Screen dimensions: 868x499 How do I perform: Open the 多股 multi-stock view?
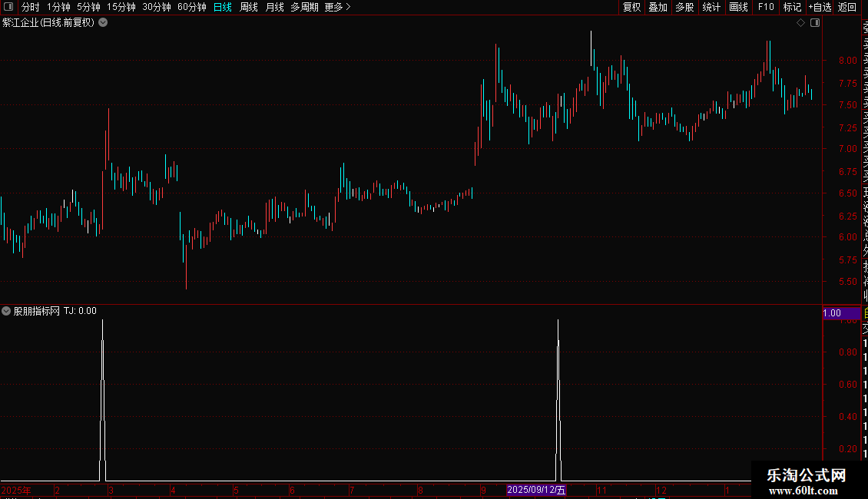coord(684,7)
